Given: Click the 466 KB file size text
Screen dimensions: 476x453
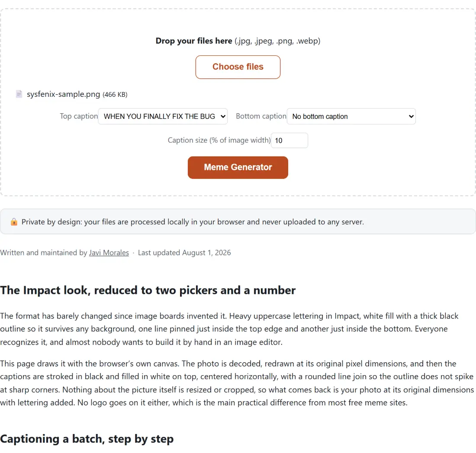Looking at the screenshot, I should pos(115,95).
